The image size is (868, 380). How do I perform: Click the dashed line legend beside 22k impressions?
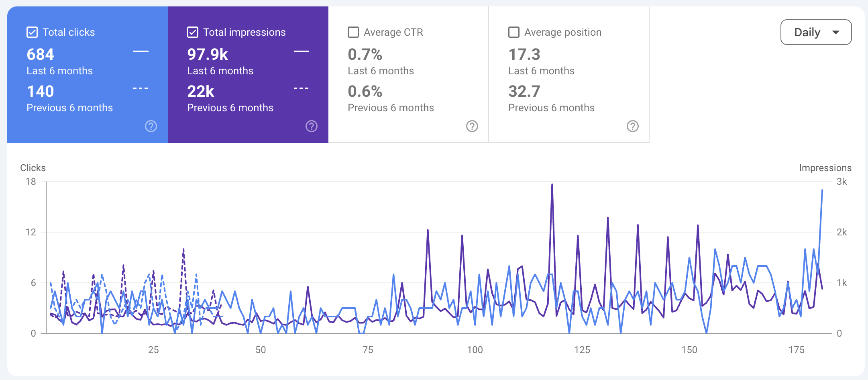pyautogui.click(x=302, y=88)
